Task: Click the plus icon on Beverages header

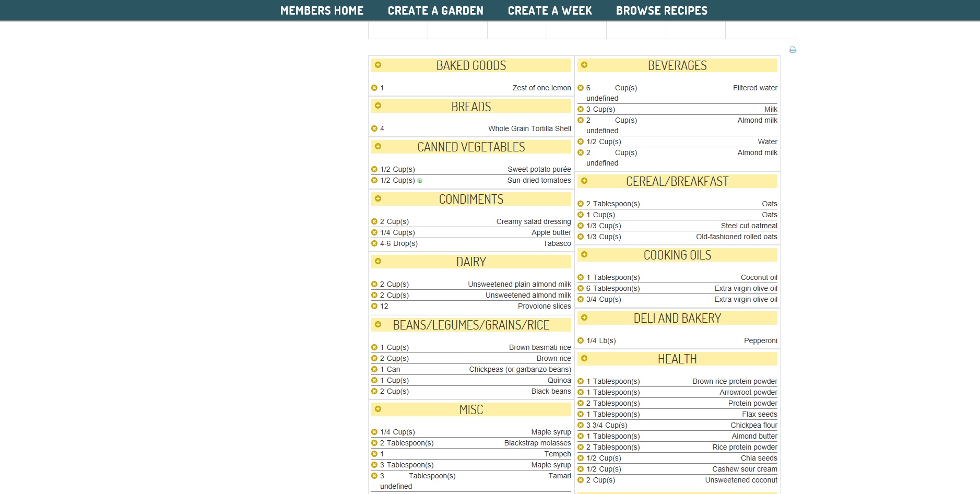Action: 584,65
